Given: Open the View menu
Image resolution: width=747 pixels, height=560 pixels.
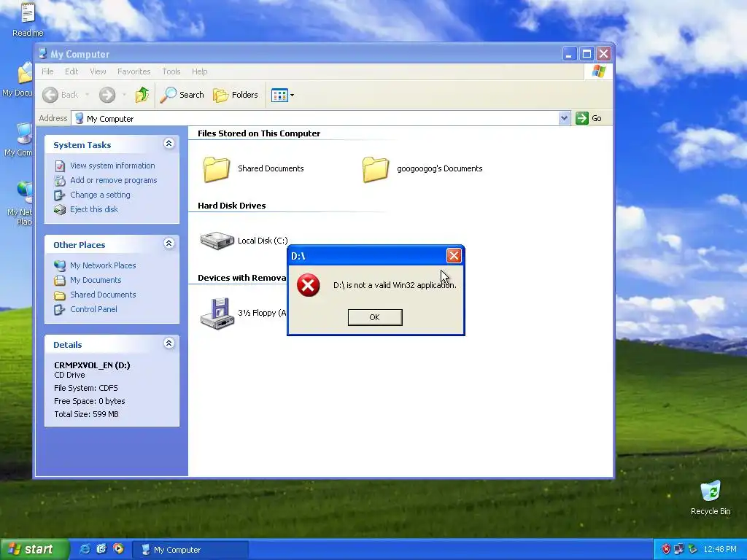Looking at the screenshot, I should [x=98, y=71].
